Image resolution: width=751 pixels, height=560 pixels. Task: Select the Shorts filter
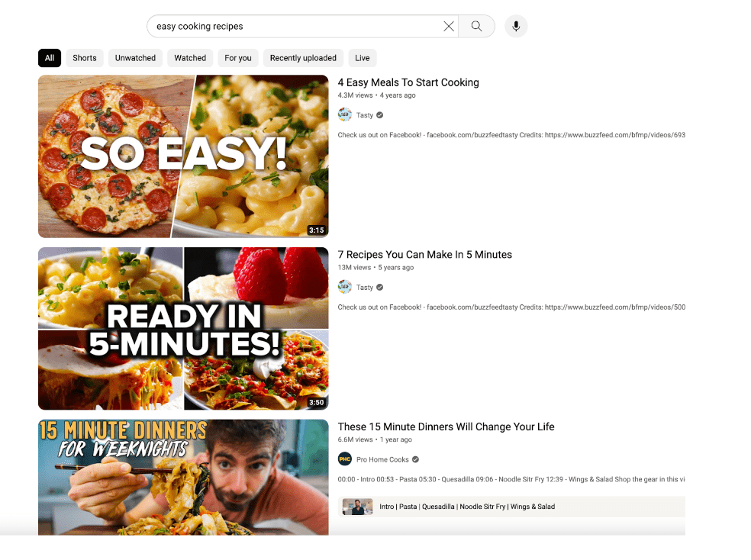click(84, 57)
